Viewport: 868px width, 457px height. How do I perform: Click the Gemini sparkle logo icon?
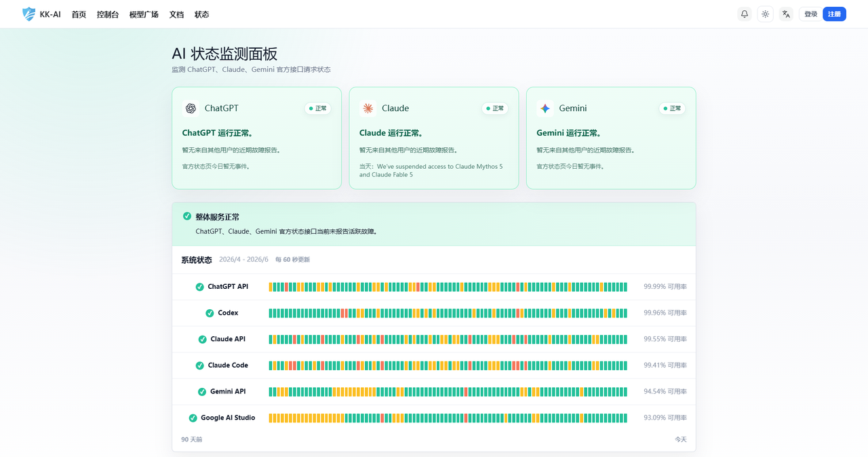tap(545, 108)
